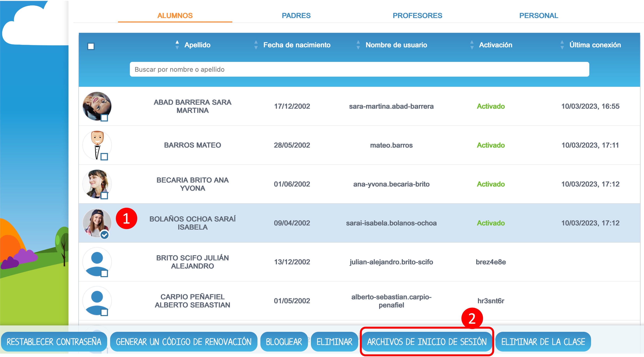
Task: Click default avatar of Brito Scifo Julián
Action: click(x=97, y=262)
